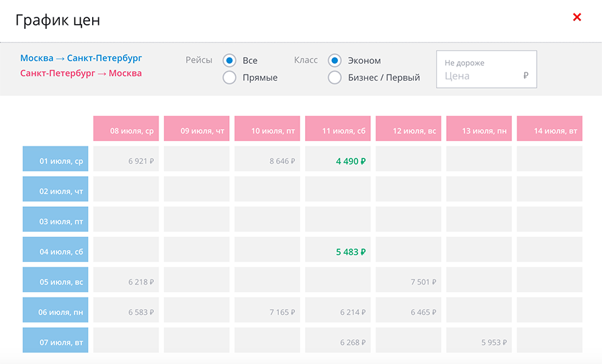Click the 14 июля, вт return date header
The image size is (602, 364).
[x=549, y=129]
